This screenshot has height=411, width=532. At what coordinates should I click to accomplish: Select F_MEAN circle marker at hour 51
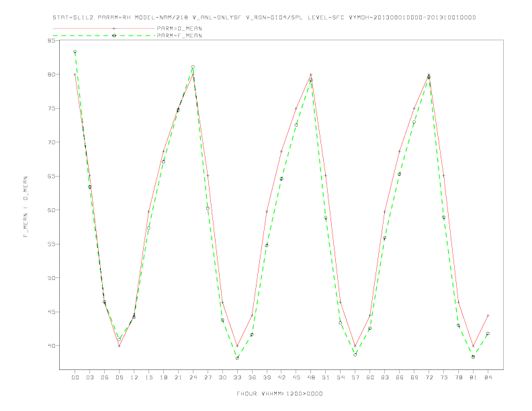[x=326, y=218]
